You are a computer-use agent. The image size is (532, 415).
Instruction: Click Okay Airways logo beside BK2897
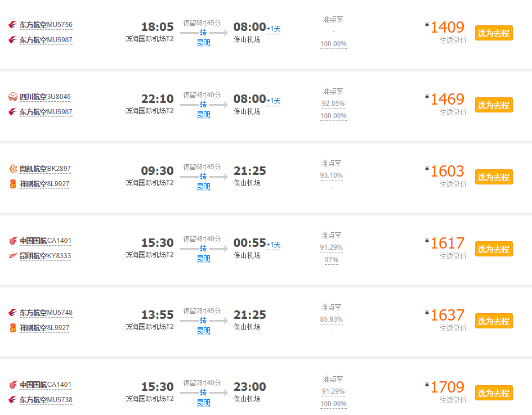[x=13, y=169]
